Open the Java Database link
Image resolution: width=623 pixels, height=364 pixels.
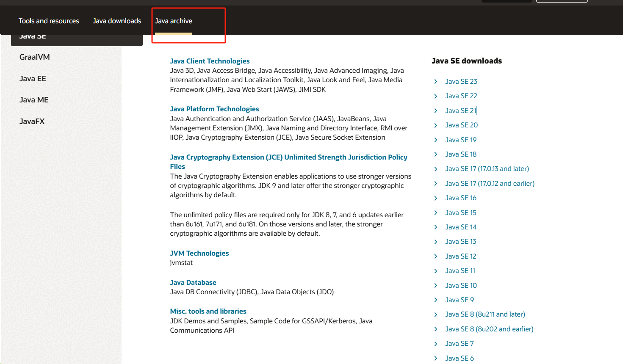[x=193, y=282]
